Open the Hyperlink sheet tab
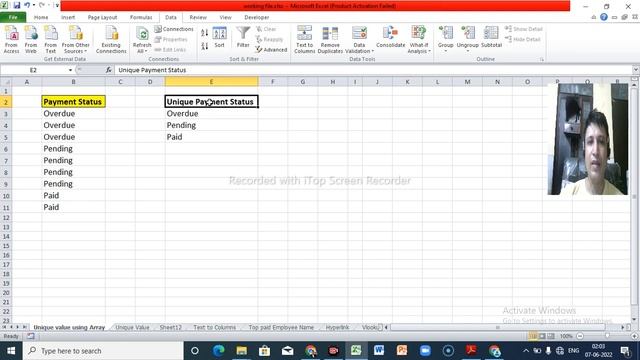Screen dimensions: 640x360 pos(337,327)
